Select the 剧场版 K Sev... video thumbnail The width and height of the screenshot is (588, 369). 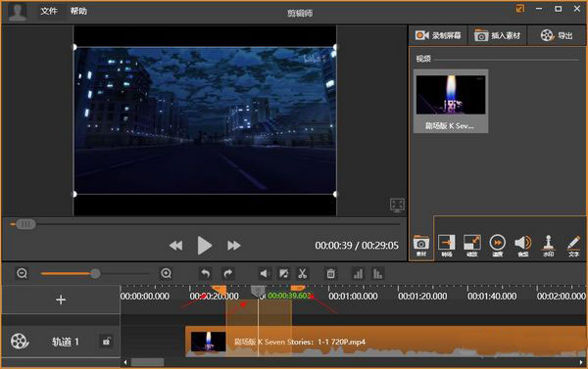pyautogui.click(x=451, y=101)
